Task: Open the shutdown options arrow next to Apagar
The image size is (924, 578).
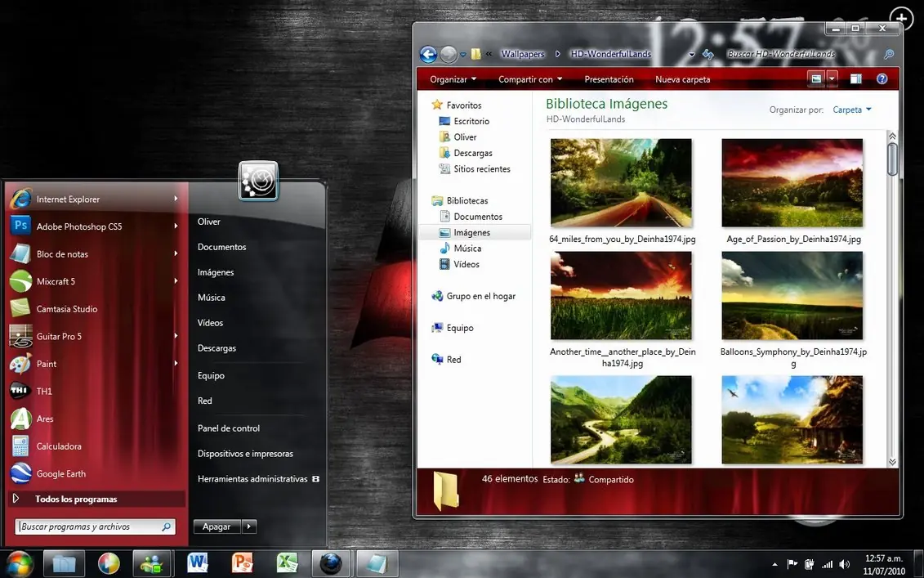Action: pos(250,527)
